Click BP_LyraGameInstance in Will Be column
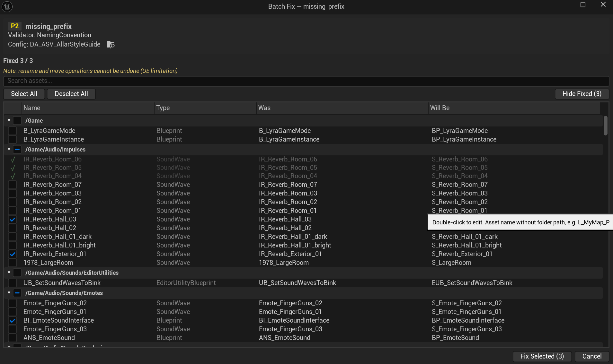Screen dimensions: 613x364 [464, 139]
